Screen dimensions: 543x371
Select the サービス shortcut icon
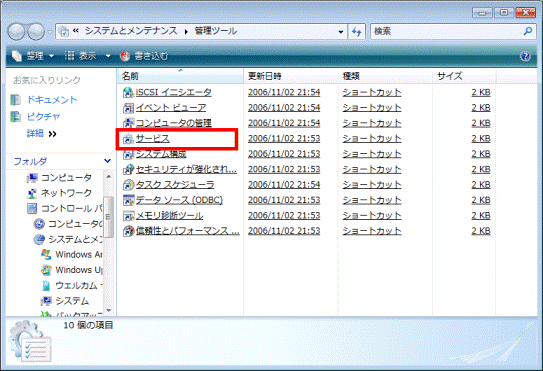point(128,139)
